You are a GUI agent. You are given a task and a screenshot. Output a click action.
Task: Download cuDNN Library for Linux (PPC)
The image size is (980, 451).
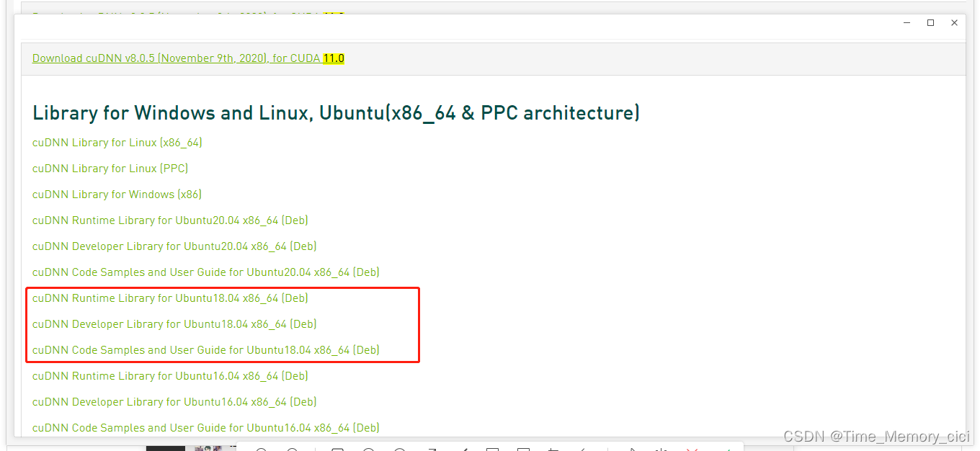(x=110, y=169)
